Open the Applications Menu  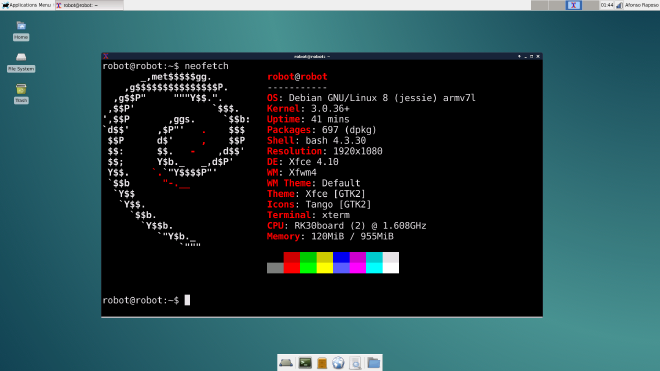tap(26, 5)
